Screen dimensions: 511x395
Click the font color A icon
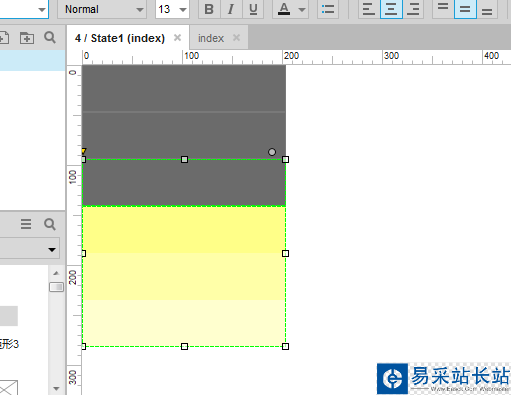click(x=284, y=9)
